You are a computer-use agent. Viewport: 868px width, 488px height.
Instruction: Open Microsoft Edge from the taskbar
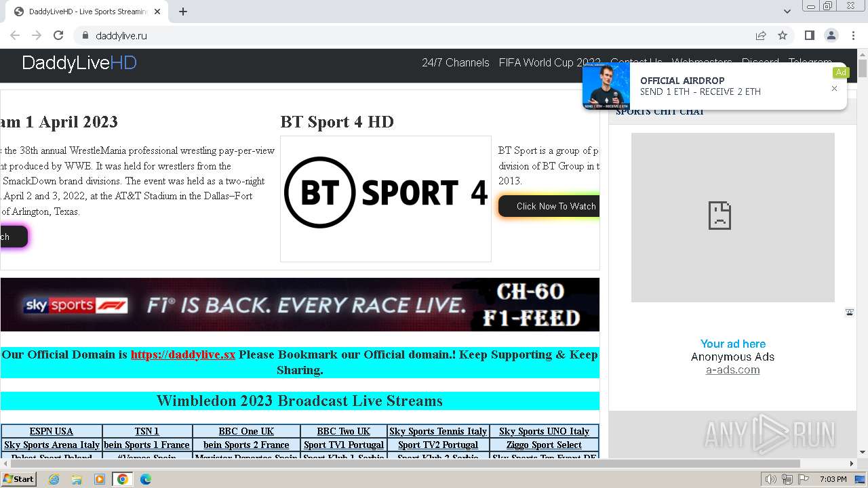(145, 479)
